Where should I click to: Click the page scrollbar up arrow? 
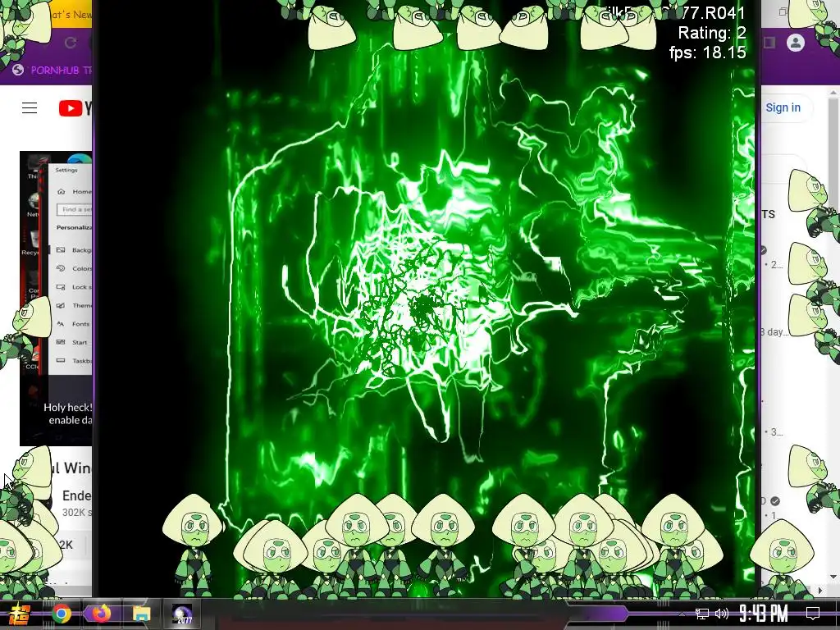pyautogui.click(x=833, y=94)
